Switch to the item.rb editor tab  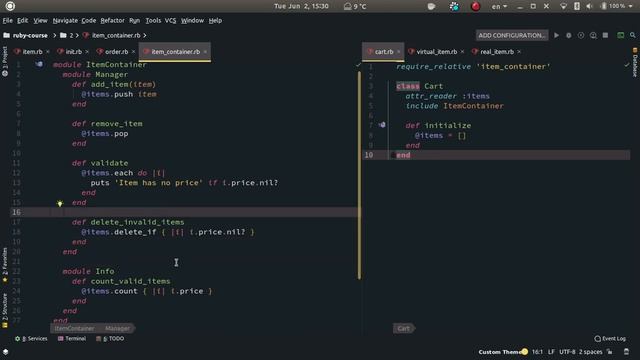click(32, 52)
